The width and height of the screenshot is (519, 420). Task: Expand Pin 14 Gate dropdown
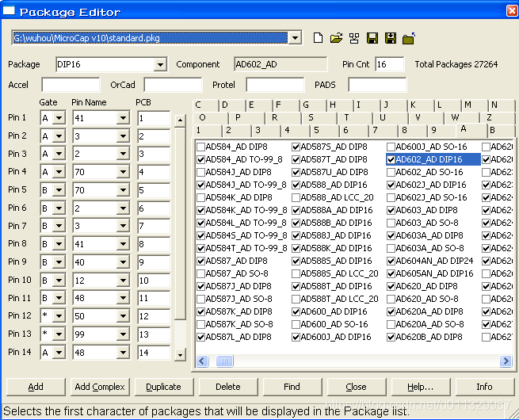(59, 353)
